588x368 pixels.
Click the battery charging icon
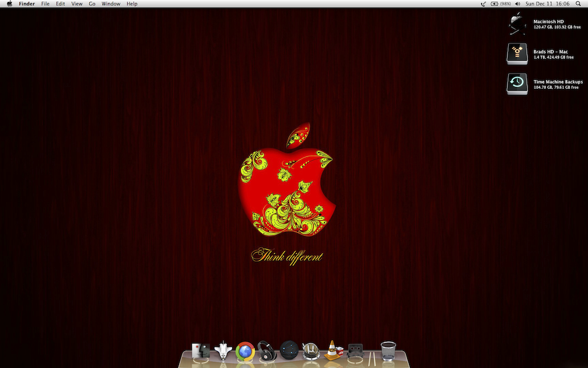[495, 4]
